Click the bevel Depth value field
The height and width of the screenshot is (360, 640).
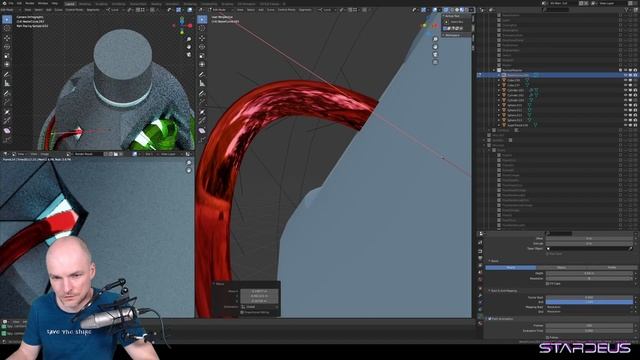click(589, 273)
